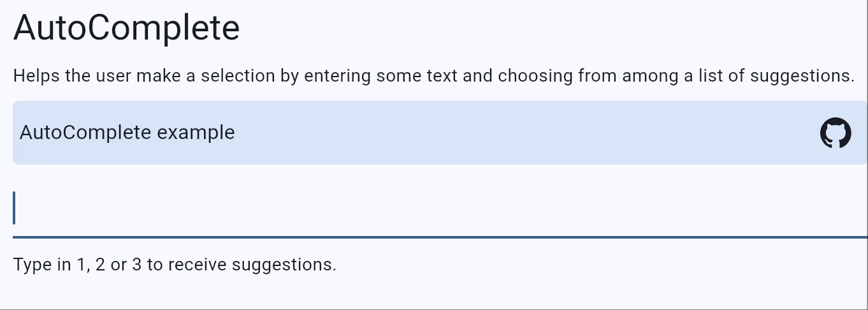
Task: Click the description starting "Helps the user"
Action: coord(433,77)
